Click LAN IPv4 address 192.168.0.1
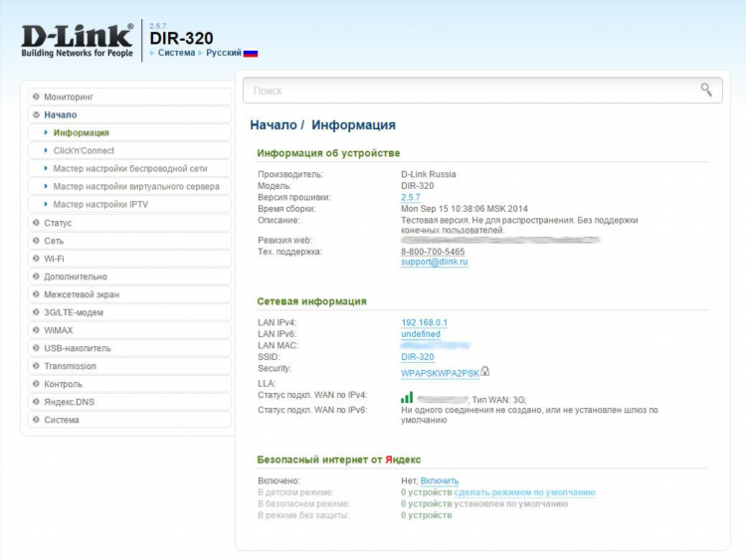 click(424, 322)
